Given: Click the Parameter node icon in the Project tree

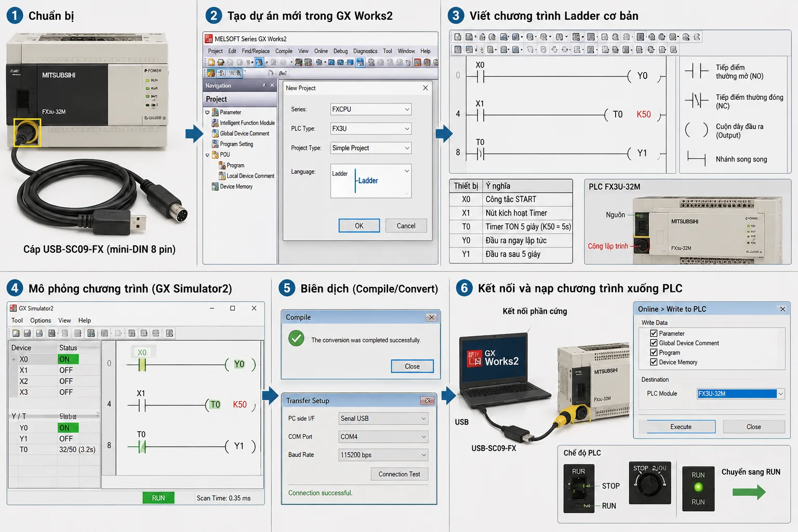Looking at the screenshot, I should click(215, 112).
